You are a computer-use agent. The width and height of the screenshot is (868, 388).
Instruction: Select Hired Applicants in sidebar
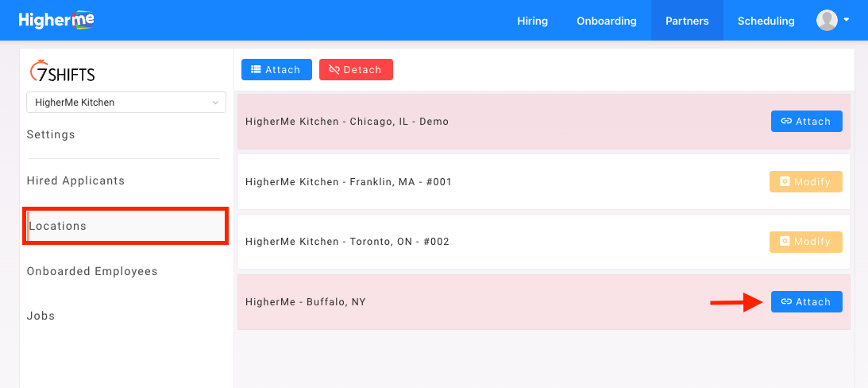pyautogui.click(x=75, y=181)
